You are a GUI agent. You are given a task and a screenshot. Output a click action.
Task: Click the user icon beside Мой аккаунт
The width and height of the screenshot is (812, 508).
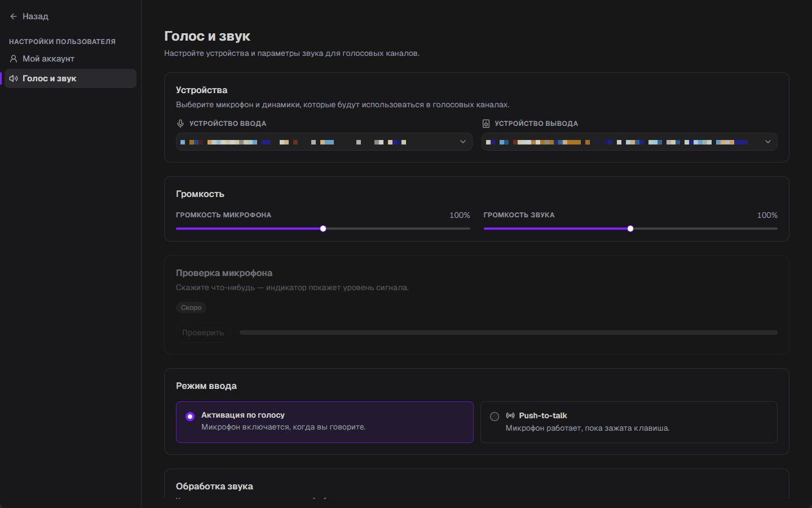click(14, 59)
